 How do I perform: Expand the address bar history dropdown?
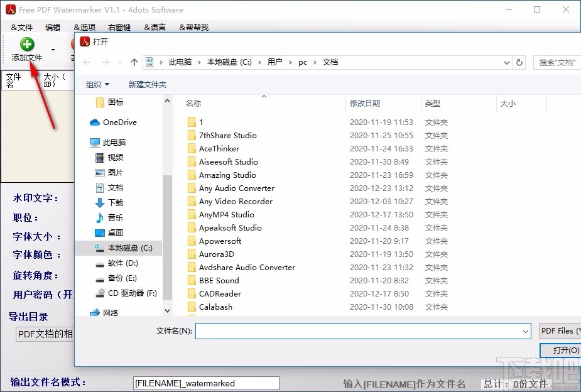(x=506, y=63)
